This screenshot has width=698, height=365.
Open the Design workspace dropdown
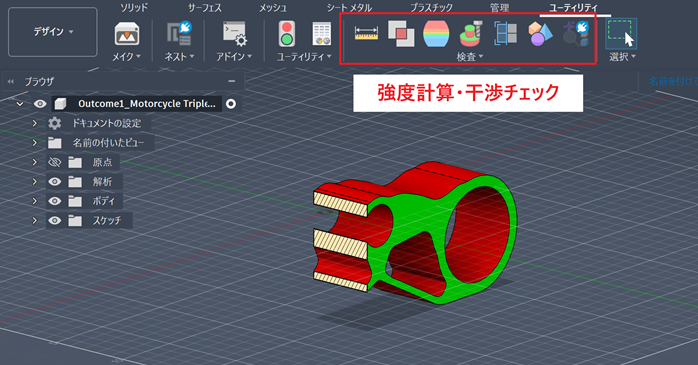pyautogui.click(x=53, y=32)
